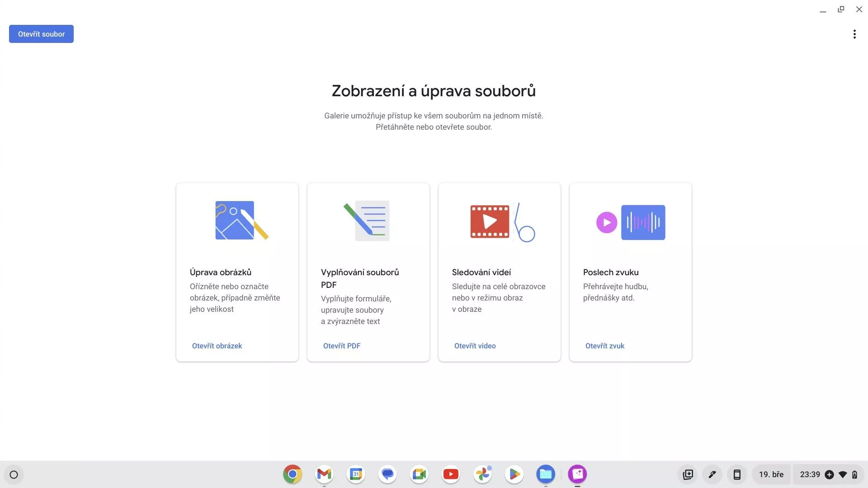Open Gmail from the shelf
This screenshot has width=868, height=488.
(324, 474)
